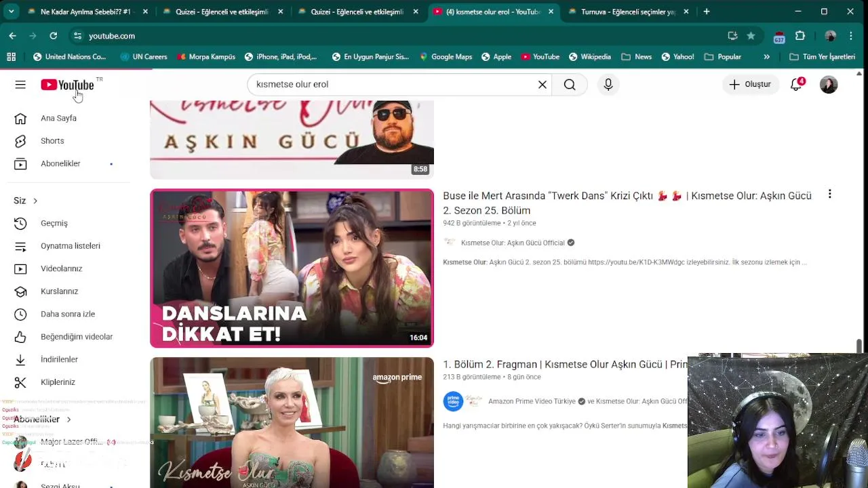
Task: Open the UN Careers bookmark
Action: click(x=143, y=57)
